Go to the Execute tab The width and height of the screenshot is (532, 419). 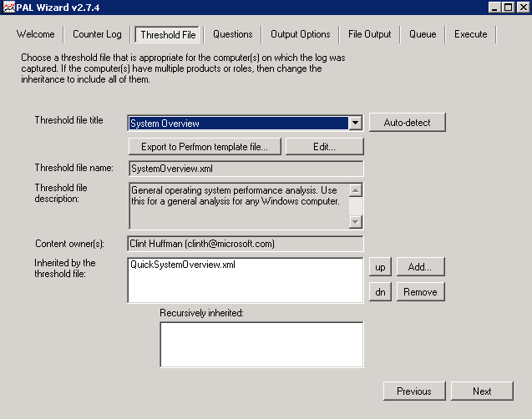(470, 34)
